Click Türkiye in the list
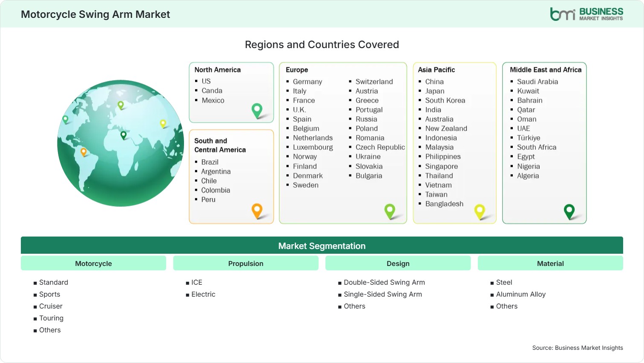Screen dimensions: 644x363 point(529,138)
